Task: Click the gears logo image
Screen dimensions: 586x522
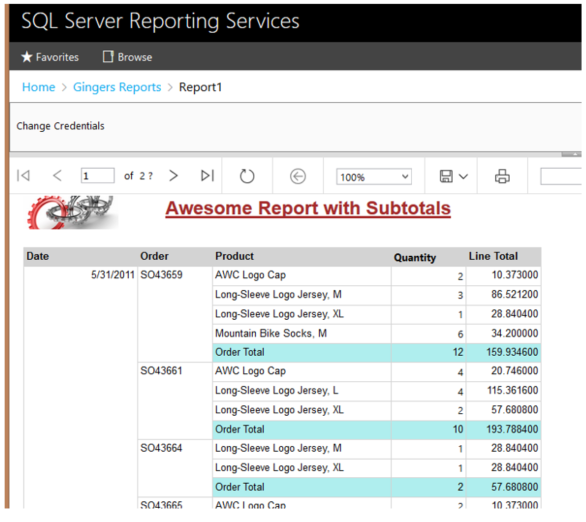Action: click(x=73, y=212)
